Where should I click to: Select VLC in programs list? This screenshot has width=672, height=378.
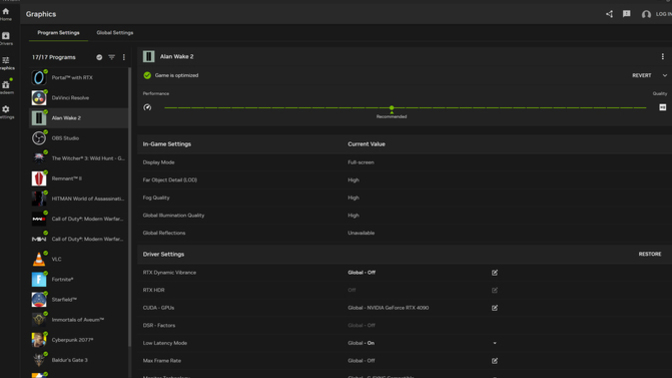(78, 259)
